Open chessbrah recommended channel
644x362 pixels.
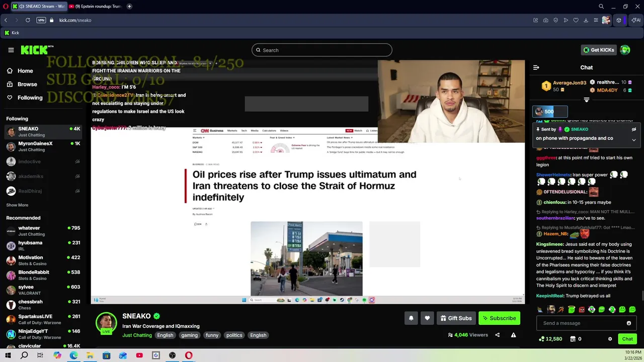pos(43,305)
